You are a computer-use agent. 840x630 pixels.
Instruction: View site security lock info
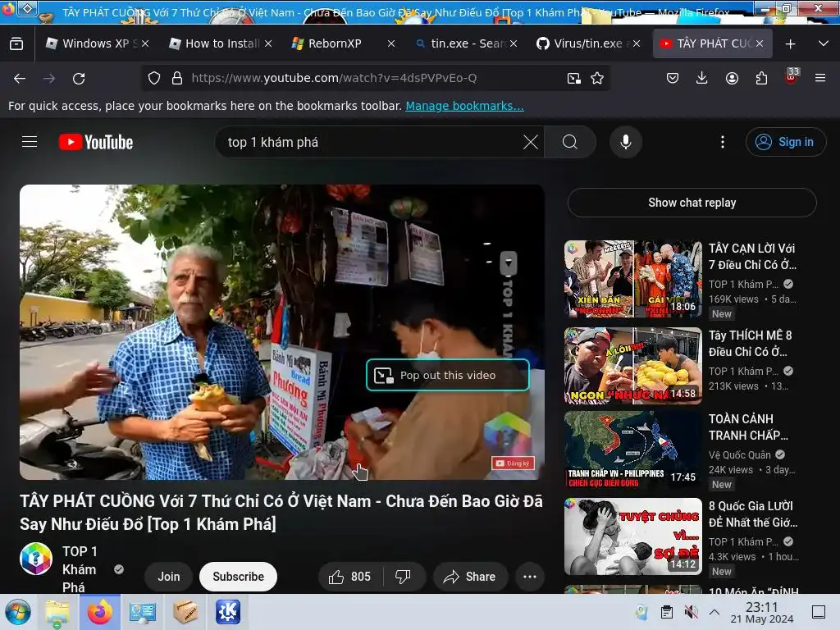click(177, 78)
